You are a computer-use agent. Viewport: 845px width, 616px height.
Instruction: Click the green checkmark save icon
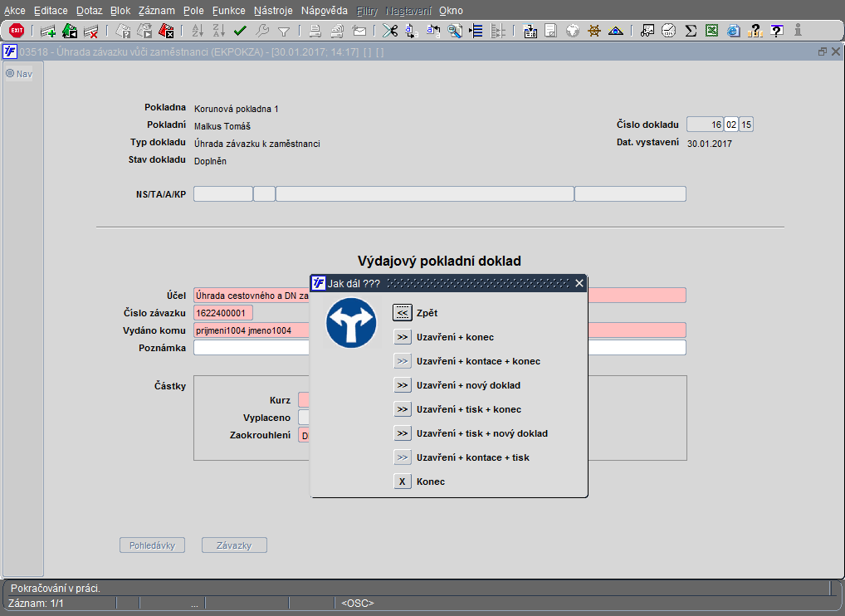[241, 32]
